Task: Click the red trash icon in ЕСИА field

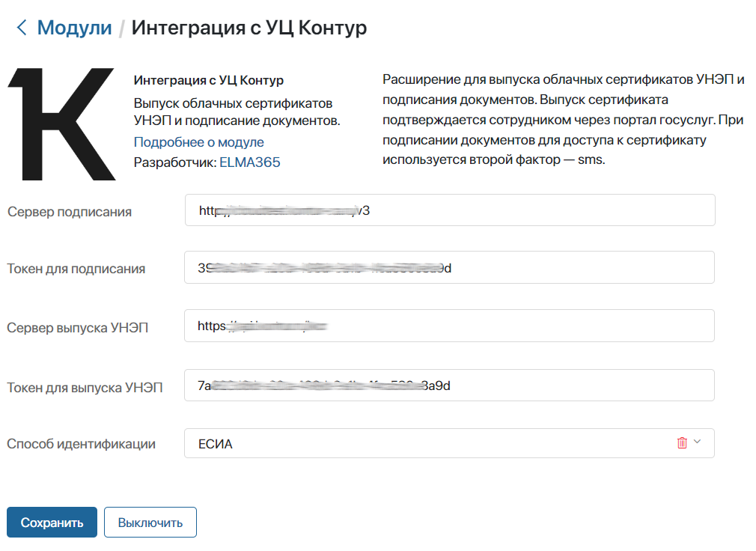Action: click(x=682, y=442)
